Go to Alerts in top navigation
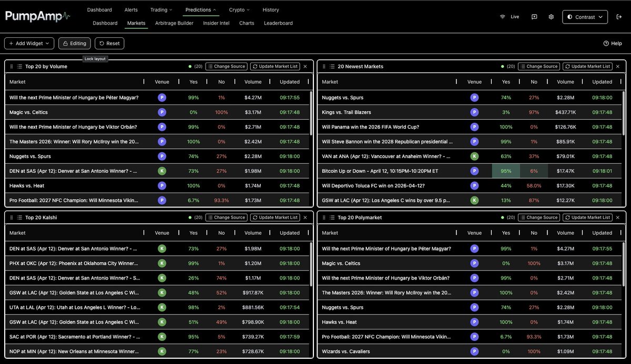This screenshot has width=631, height=364. tap(131, 9)
